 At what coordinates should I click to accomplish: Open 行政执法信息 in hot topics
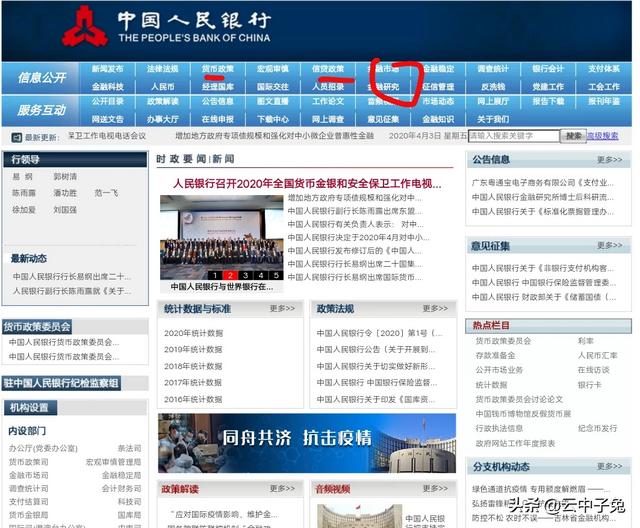pyautogui.click(x=499, y=428)
